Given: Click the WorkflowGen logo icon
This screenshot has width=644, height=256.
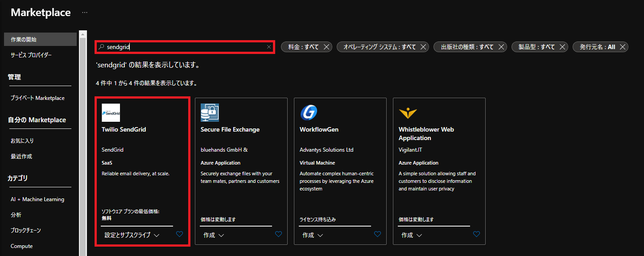Looking at the screenshot, I should 309,113.
